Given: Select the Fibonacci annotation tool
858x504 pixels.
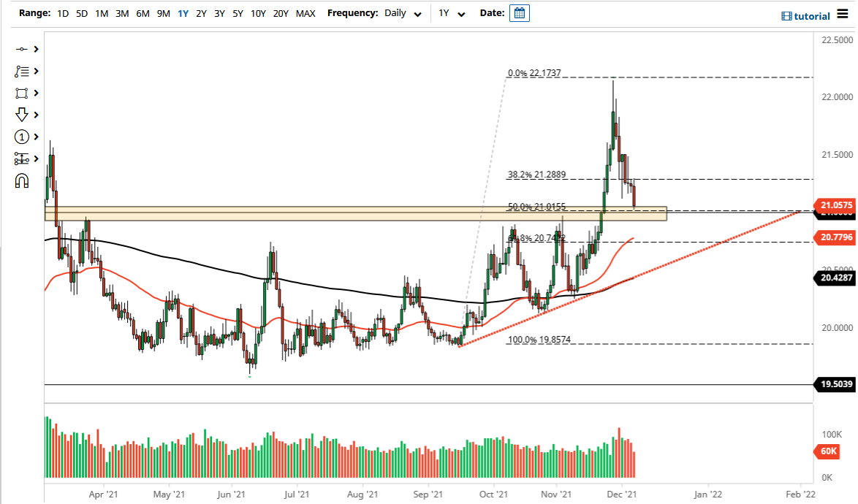Looking at the screenshot, I should [x=22, y=71].
